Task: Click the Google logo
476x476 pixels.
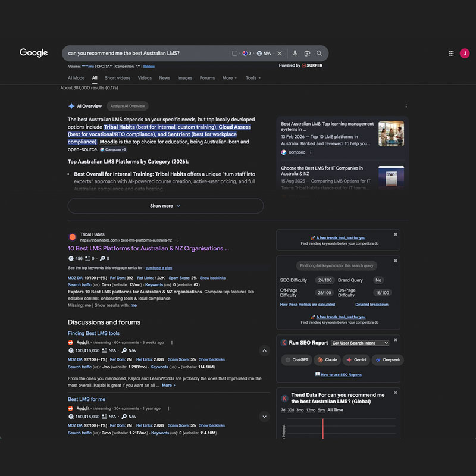Action: (x=34, y=52)
